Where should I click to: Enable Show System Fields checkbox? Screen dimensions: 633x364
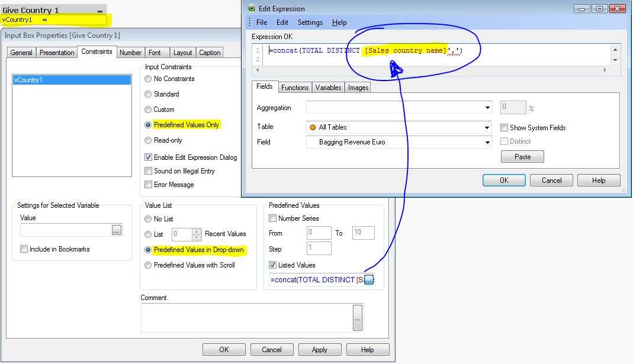pyautogui.click(x=505, y=127)
